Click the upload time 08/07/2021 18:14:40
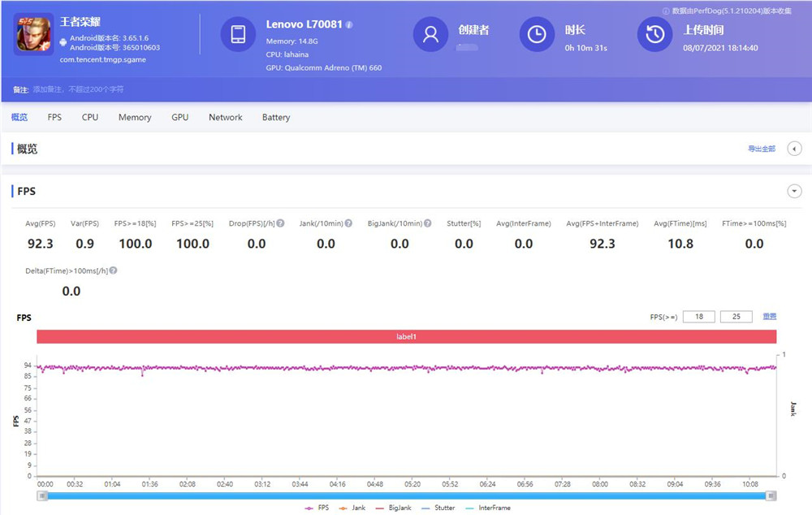The height and width of the screenshot is (515, 812). pos(720,48)
